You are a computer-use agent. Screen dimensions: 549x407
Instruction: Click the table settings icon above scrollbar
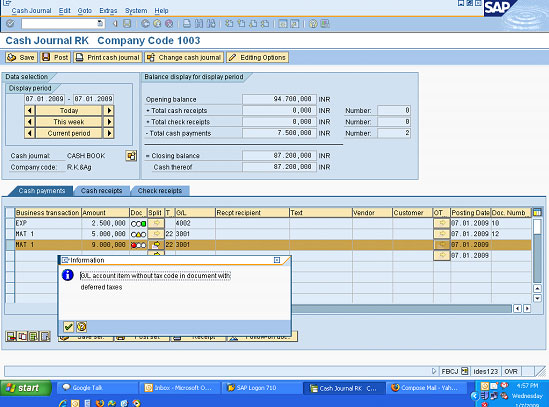point(537,212)
